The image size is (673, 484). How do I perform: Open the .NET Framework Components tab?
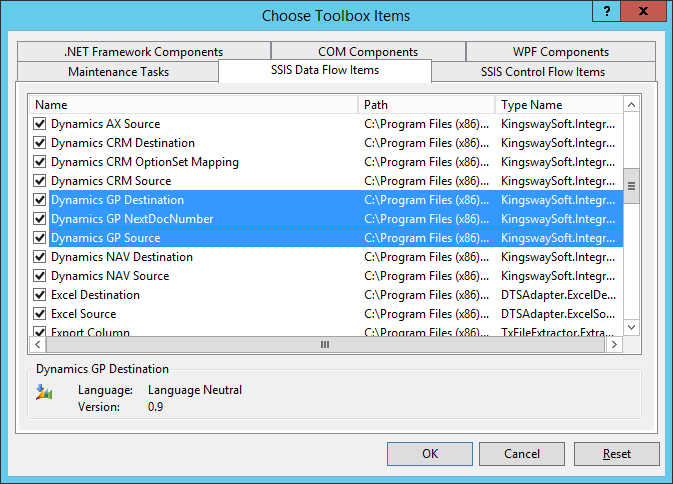[x=144, y=51]
